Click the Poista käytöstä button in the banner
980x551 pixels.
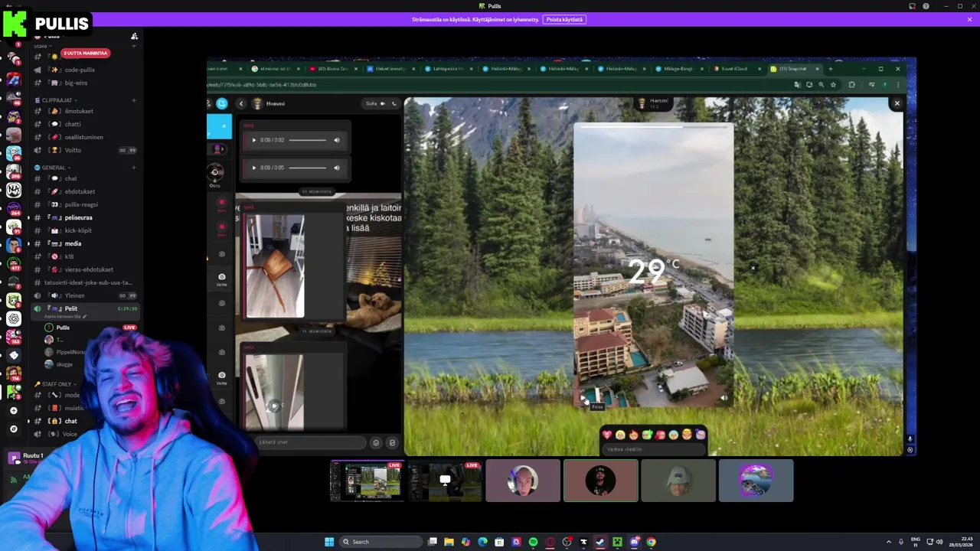(564, 19)
